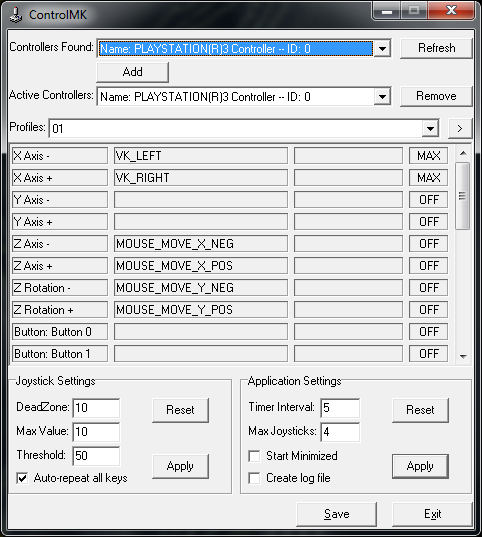Enable Create log file checkbox

click(254, 478)
